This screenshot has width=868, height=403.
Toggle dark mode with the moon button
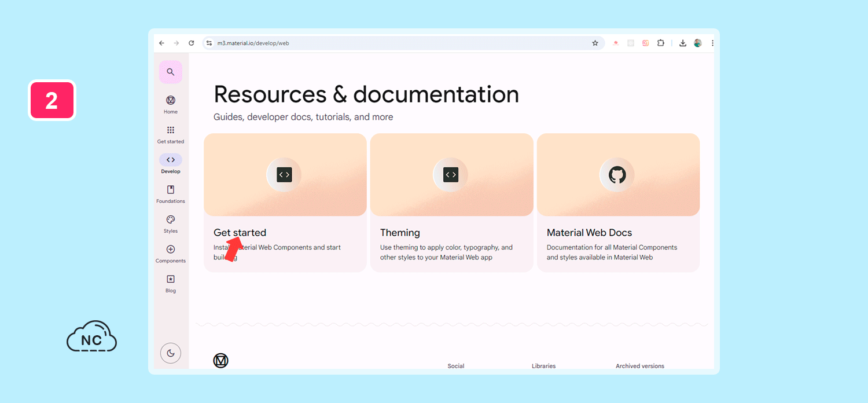171,353
